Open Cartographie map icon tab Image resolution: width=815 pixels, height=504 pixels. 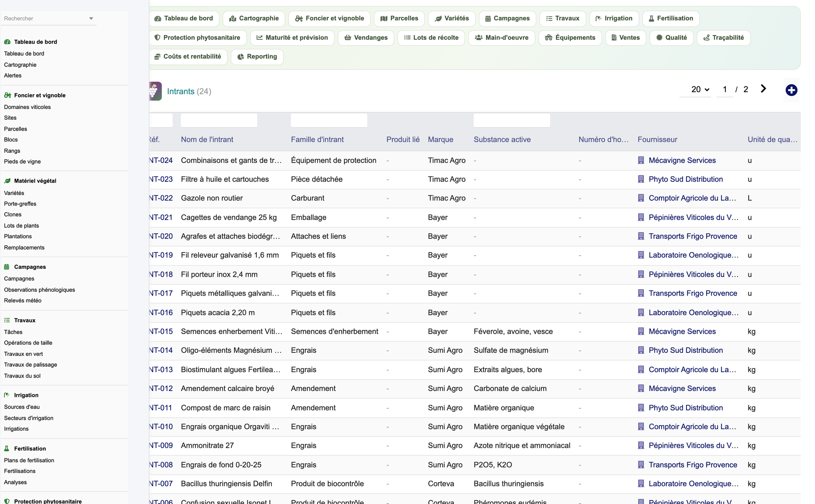232,18
